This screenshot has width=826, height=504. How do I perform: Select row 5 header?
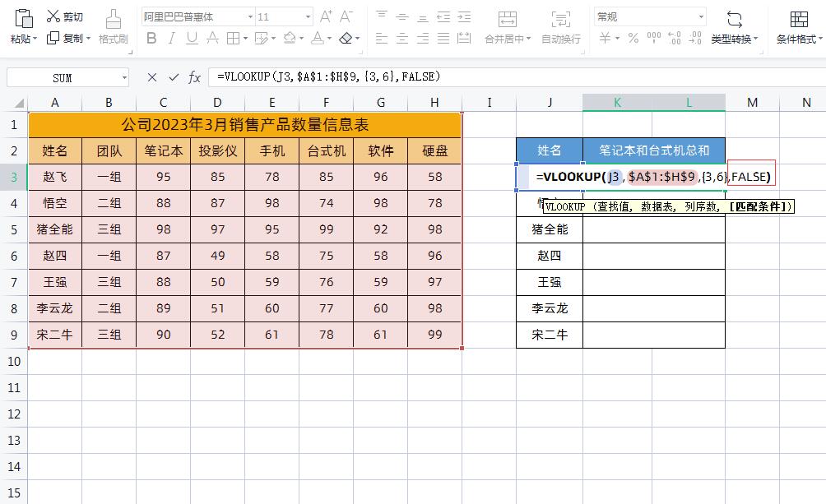click(x=14, y=229)
